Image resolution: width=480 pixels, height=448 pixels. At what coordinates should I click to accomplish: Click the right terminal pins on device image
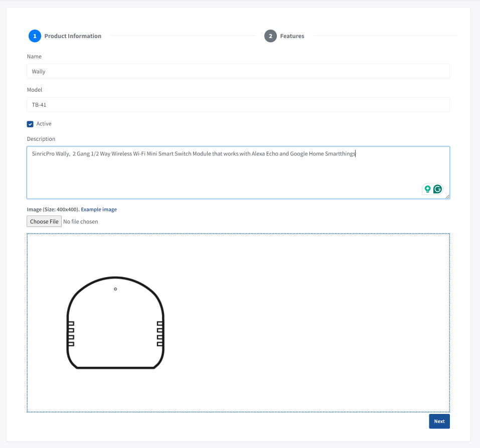pyautogui.click(x=161, y=333)
